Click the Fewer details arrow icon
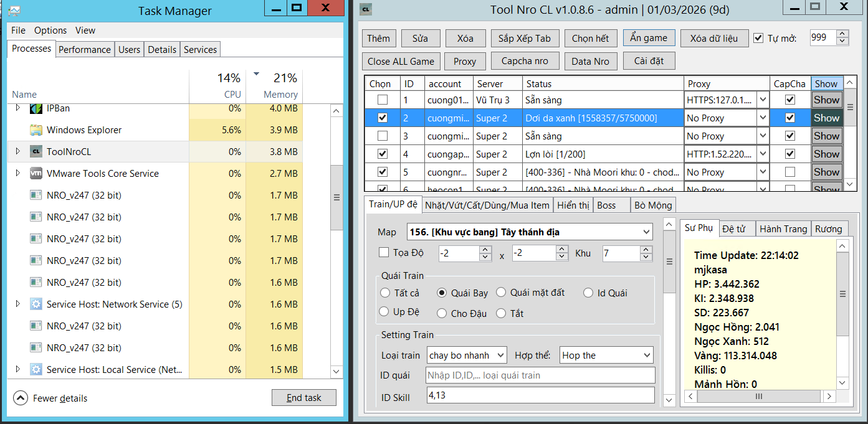The width and height of the screenshot is (868, 424). click(21, 398)
